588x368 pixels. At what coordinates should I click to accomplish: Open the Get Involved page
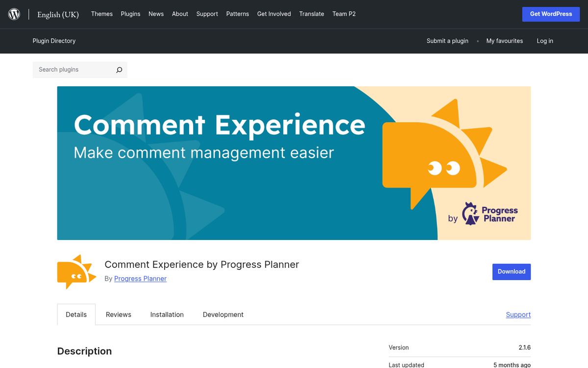tap(274, 14)
